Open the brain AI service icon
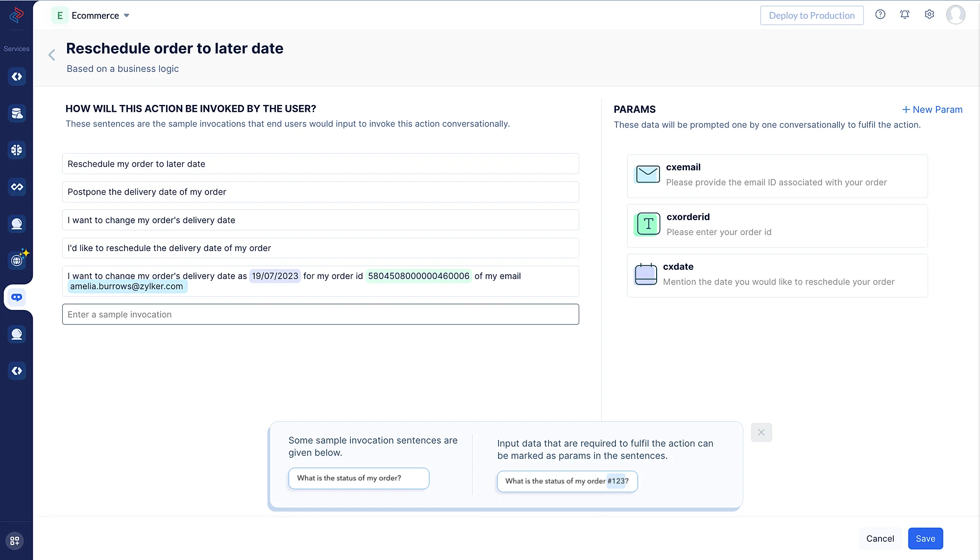This screenshot has height=560, width=980. pos(17,150)
